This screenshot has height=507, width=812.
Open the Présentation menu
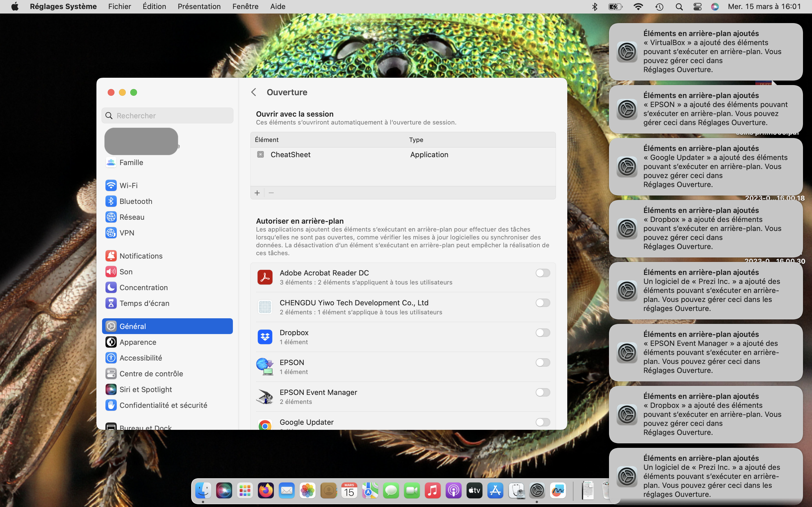click(x=199, y=7)
